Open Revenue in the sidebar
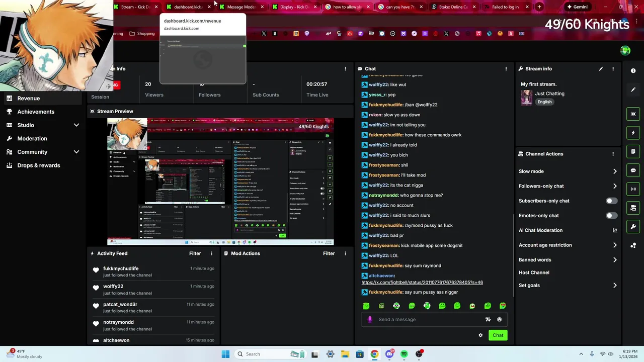644x362 pixels. pyautogui.click(x=43, y=99)
